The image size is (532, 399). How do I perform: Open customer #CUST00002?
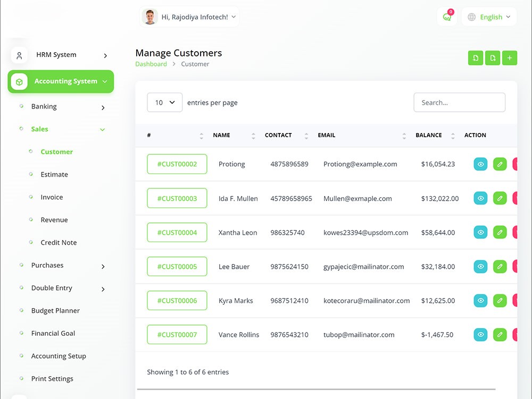click(177, 164)
